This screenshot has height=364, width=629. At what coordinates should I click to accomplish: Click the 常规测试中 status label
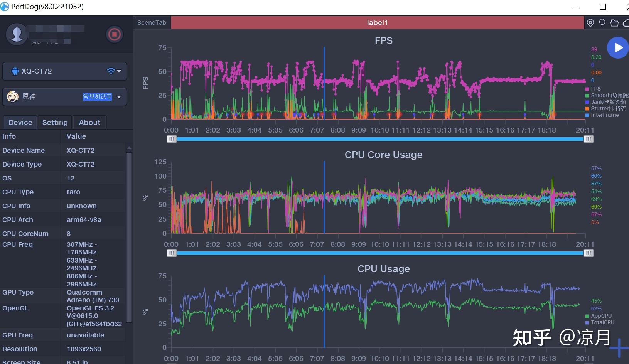tap(97, 97)
